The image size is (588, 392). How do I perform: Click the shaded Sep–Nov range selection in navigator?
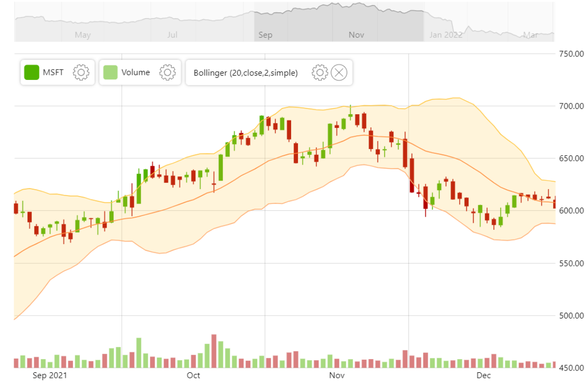[x=339, y=22]
